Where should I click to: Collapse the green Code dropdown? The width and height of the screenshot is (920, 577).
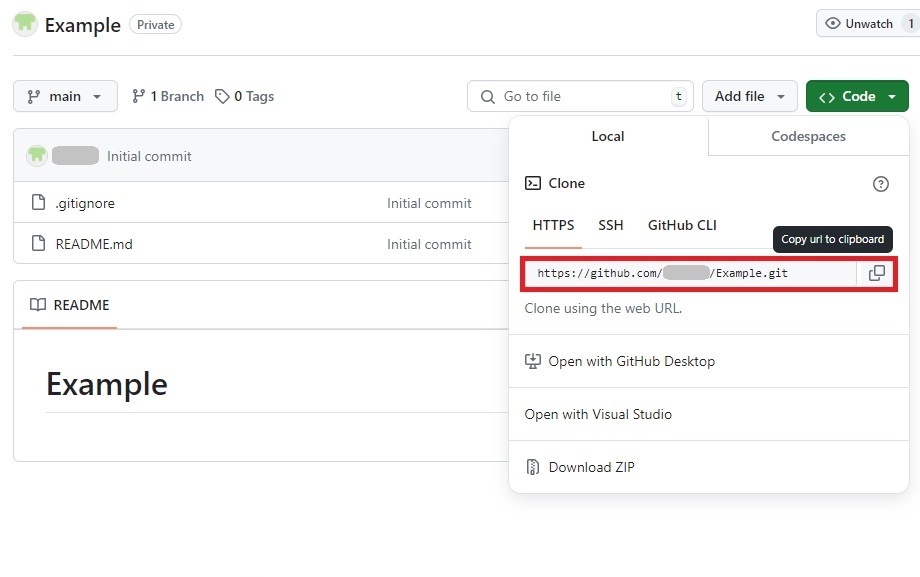coord(857,96)
